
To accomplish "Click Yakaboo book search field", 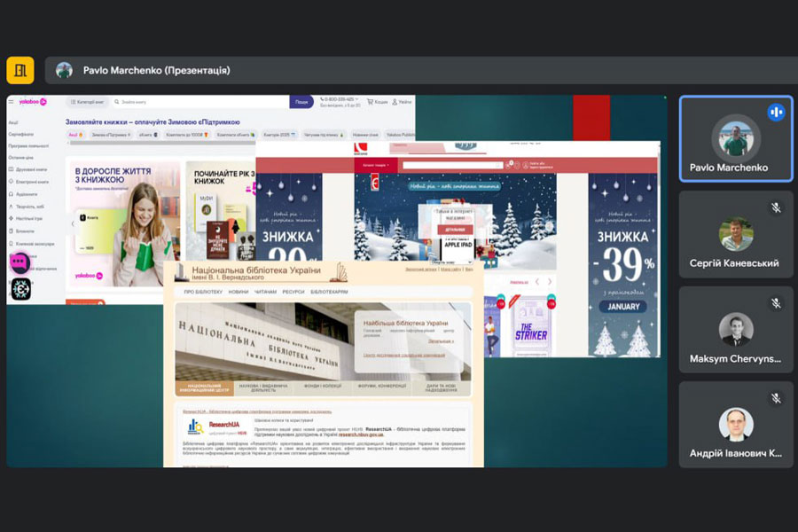I will coord(200,102).
